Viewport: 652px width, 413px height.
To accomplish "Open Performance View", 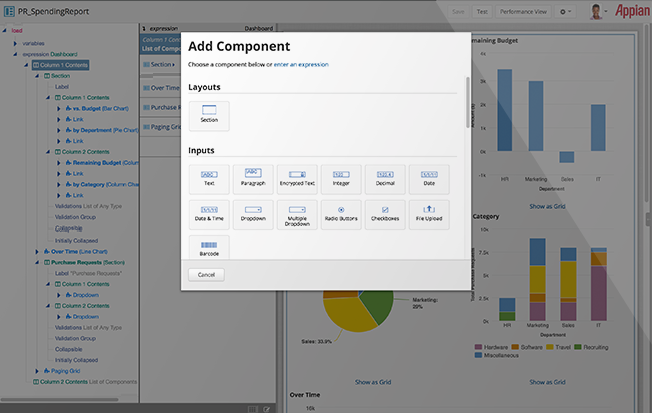I will coord(523,12).
